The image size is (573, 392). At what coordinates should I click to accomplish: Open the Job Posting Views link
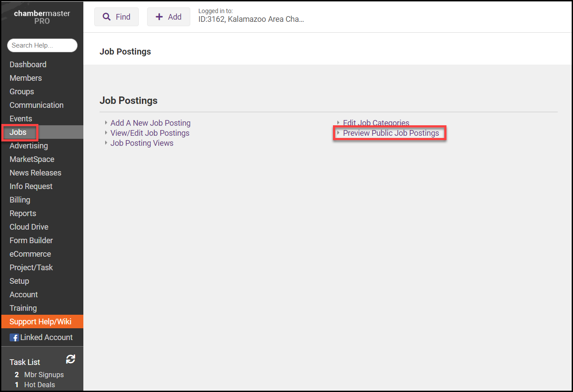[x=141, y=143]
